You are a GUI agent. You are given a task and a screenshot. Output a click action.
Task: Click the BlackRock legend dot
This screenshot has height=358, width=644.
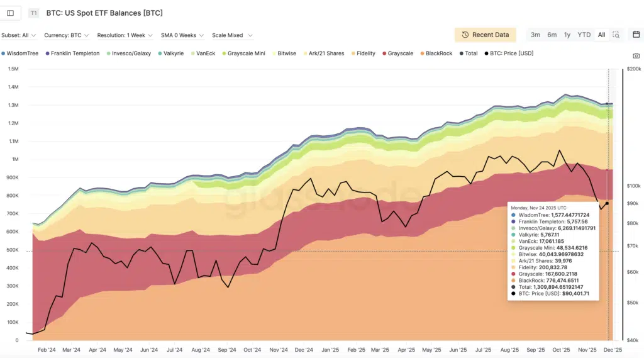[421, 53]
